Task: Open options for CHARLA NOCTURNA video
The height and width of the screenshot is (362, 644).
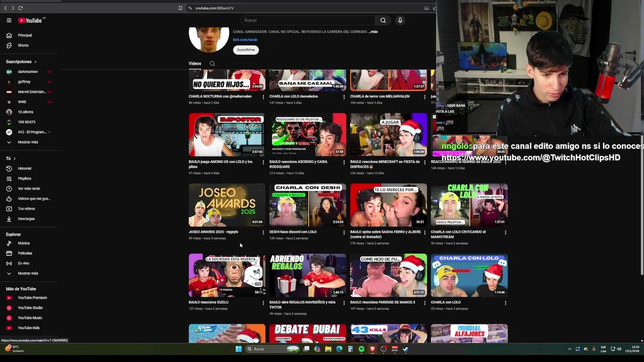Action: click(263, 97)
